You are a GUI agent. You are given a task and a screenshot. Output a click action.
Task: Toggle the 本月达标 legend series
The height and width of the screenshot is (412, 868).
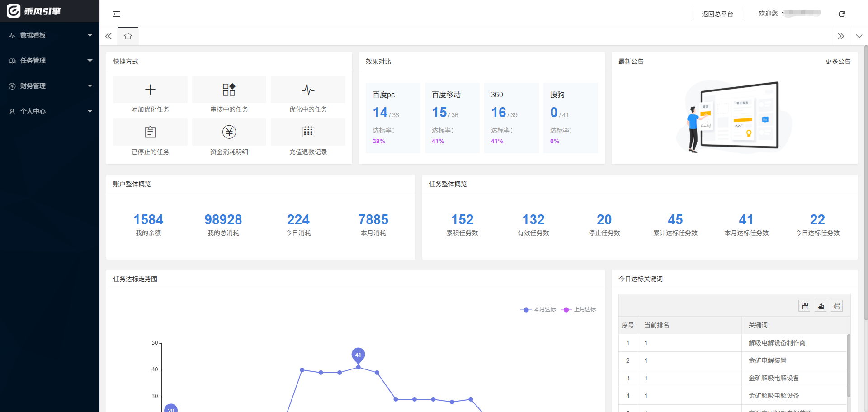pos(538,309)
